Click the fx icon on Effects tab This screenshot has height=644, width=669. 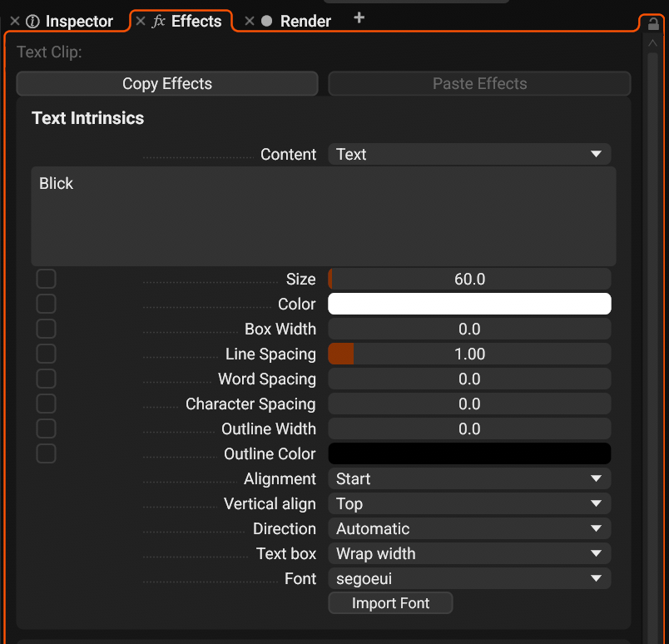tap(158, 21)
